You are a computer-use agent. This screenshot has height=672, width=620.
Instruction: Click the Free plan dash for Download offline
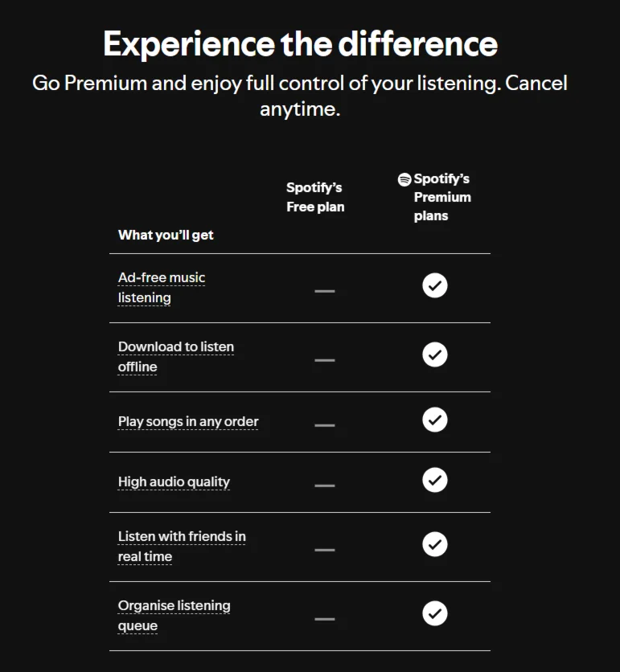pos(325,360)
